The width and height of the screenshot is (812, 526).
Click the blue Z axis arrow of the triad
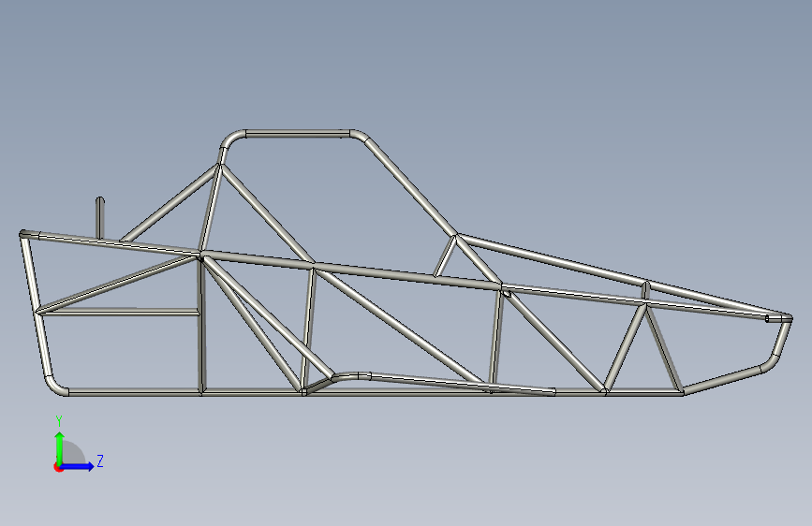point(78,466)
